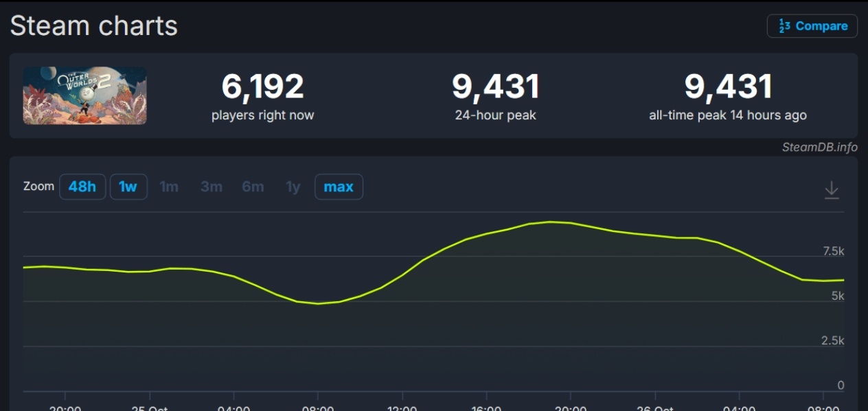Click the Steam charts heading

pyautogui.click(x=94, y=26)
